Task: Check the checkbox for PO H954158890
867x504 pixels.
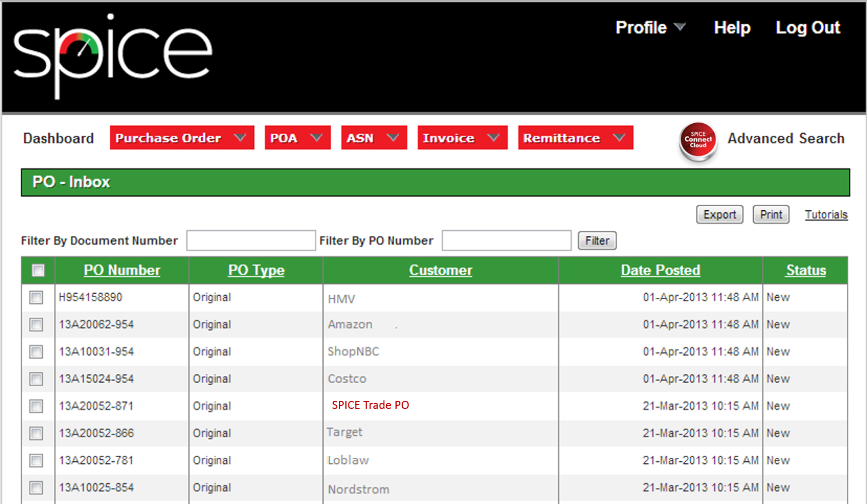Action: point(35,298)
